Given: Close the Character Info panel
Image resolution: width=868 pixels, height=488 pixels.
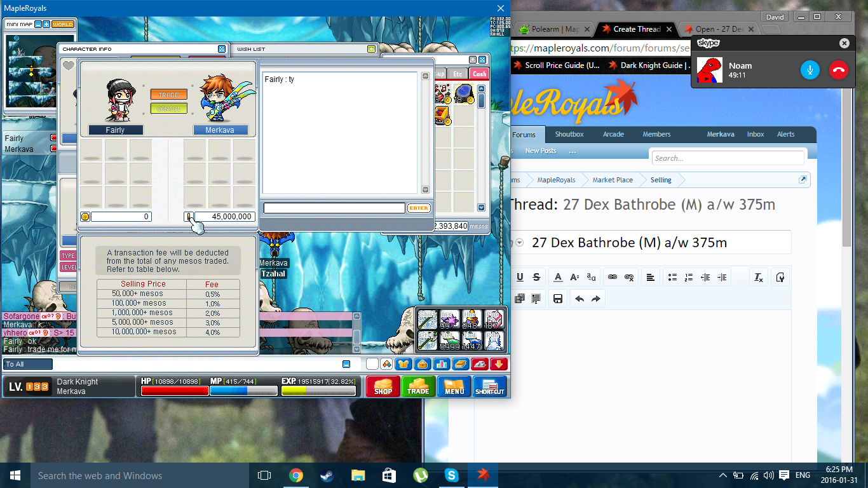Looking at the screenshot, I should point(222,49).
